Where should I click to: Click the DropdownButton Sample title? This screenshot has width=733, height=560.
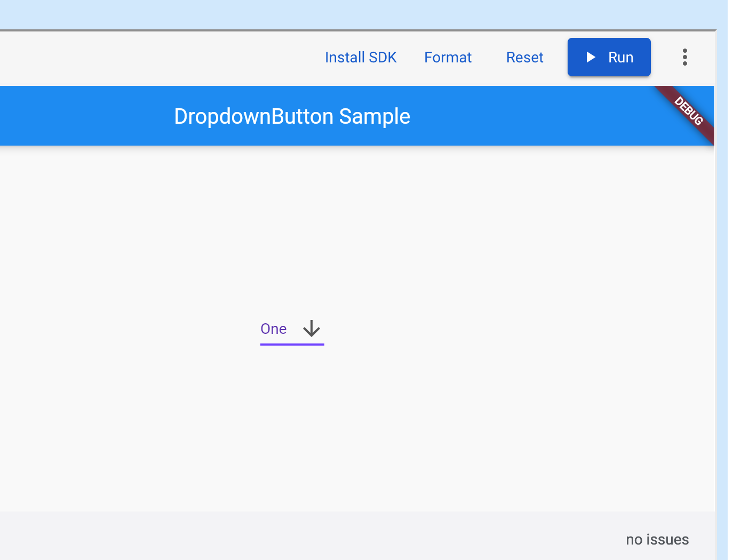click(x=292, y=116)
